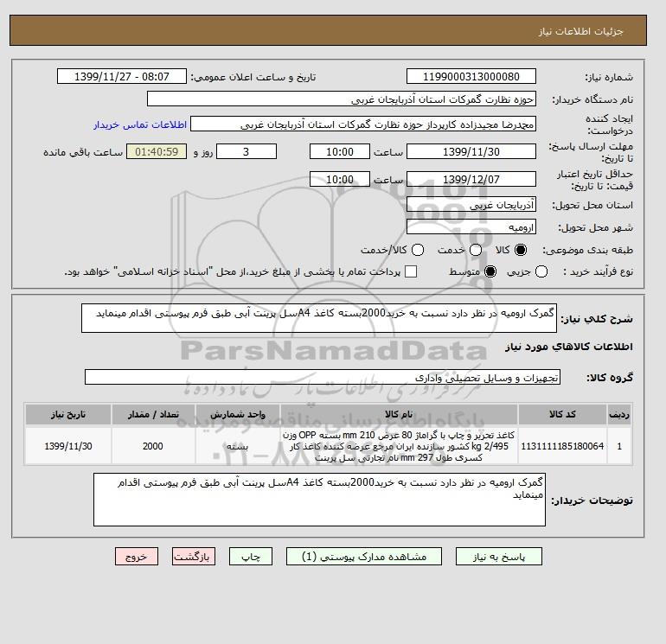The width and height of the screenshot is (666, 644).
Task: Click the need number field 1199000313000080
Action: point(471,76)
